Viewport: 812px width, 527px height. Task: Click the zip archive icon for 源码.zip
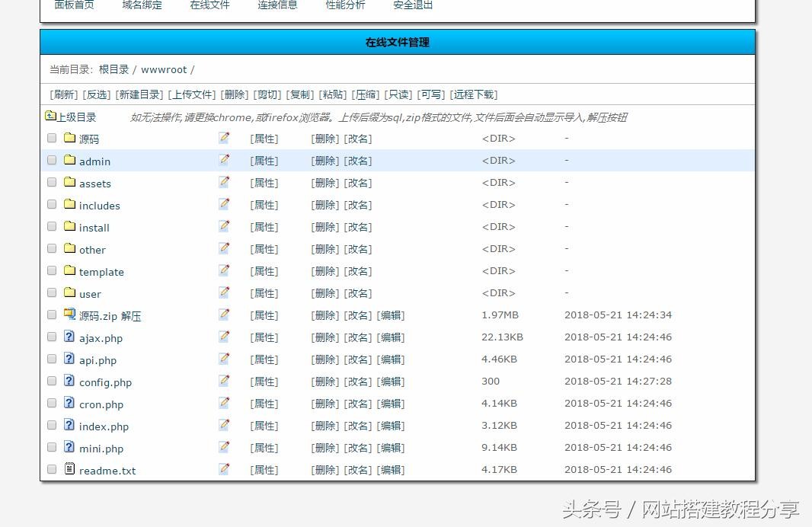[70, 315]
